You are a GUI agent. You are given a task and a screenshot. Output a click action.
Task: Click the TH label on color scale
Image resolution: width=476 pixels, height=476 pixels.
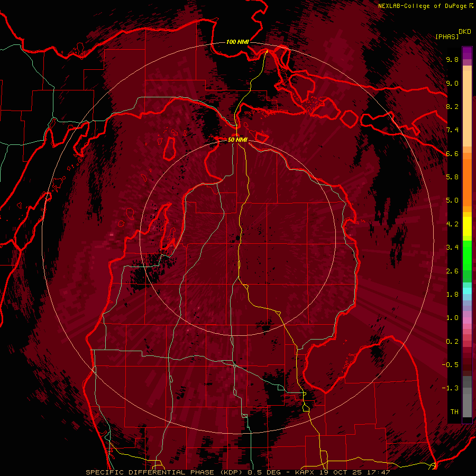point(454,412)
